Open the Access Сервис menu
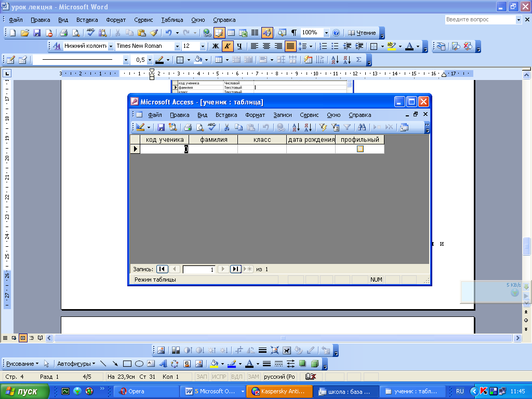532x399 pixels. 309,115
